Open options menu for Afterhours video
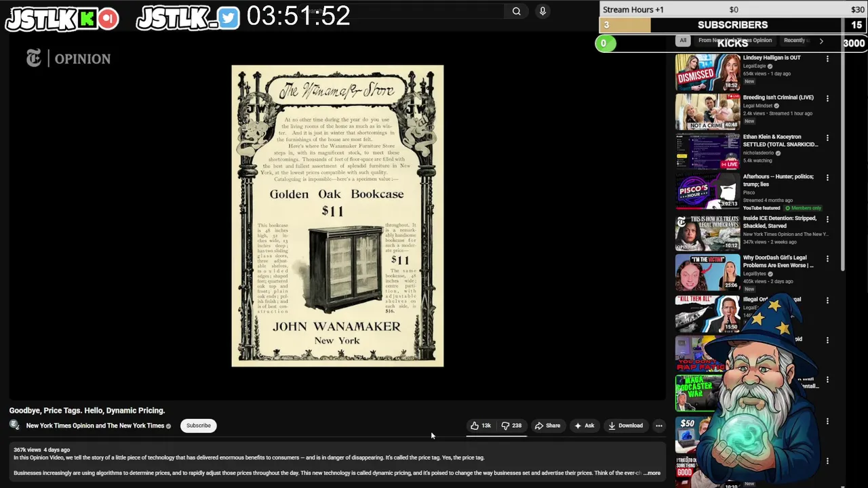The image size is (868, 488). tap(827, 178)
